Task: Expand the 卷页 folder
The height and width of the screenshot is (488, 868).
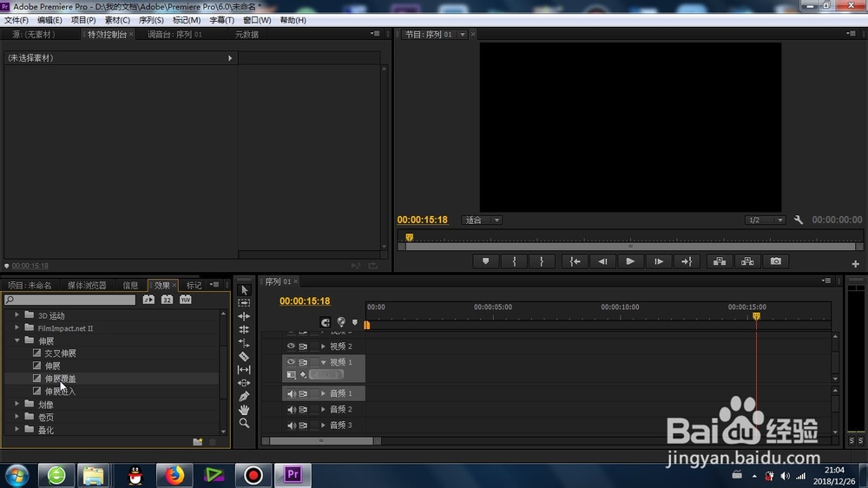Action: point(16,417)
